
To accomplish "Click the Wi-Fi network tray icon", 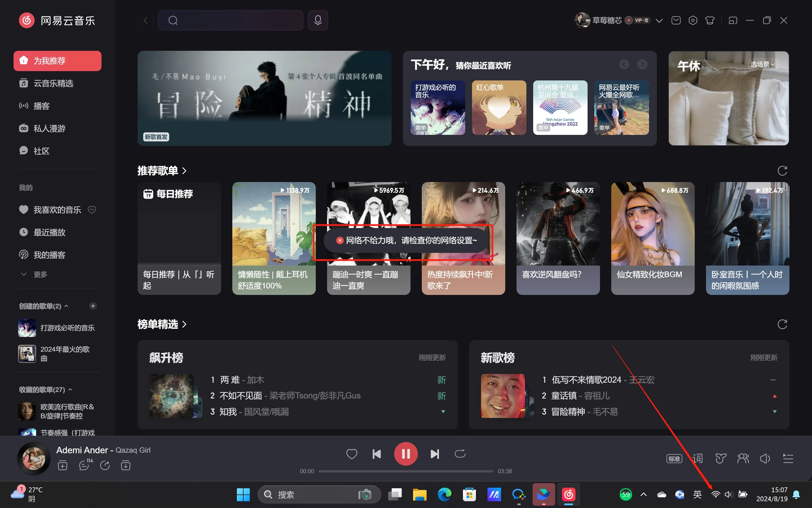I will coord(715,494).
